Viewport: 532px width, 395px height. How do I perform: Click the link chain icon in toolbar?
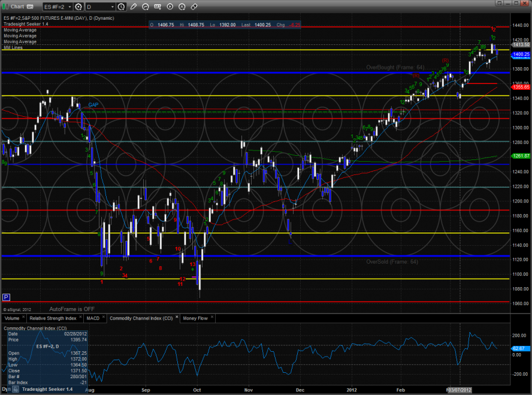195,7
